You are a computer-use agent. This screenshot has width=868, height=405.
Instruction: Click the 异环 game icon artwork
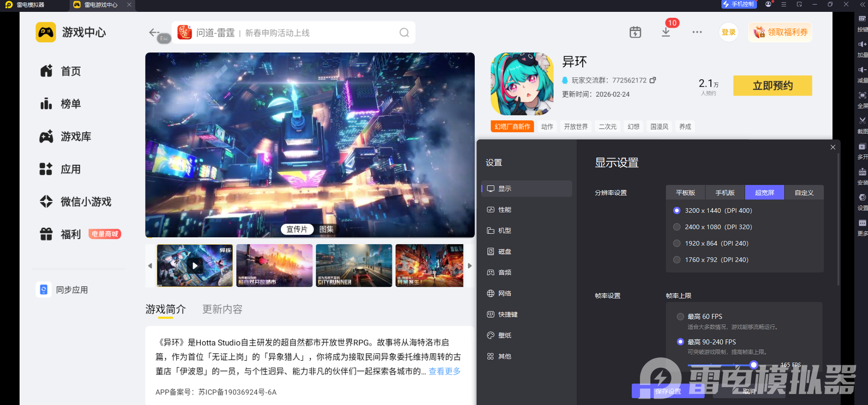click(x=522, y=84)
